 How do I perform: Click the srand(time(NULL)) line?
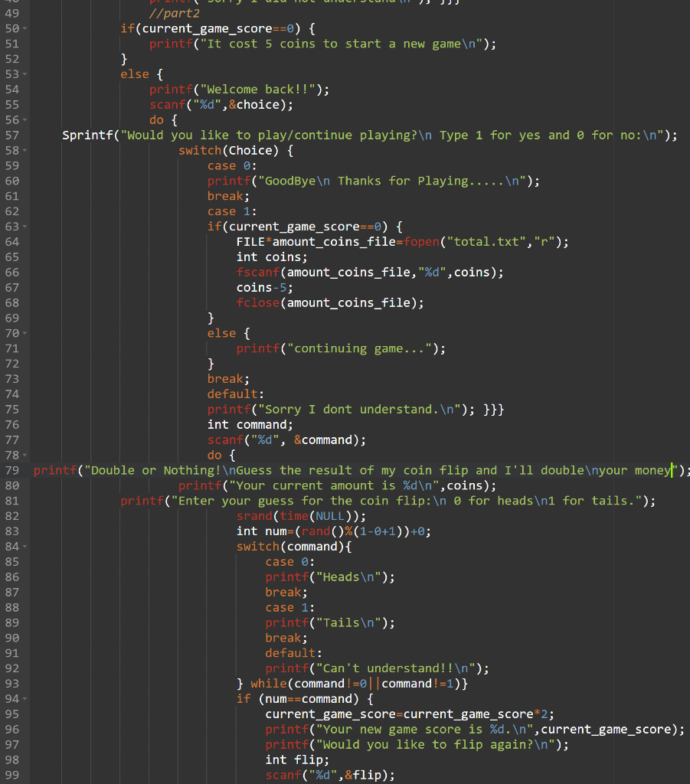click(x=301, y=516)
